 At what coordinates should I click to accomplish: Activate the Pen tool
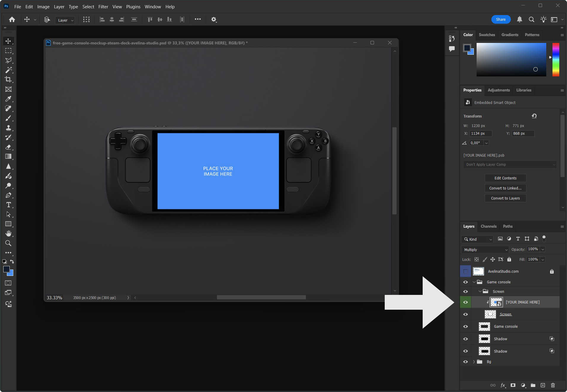coord(8,195)
